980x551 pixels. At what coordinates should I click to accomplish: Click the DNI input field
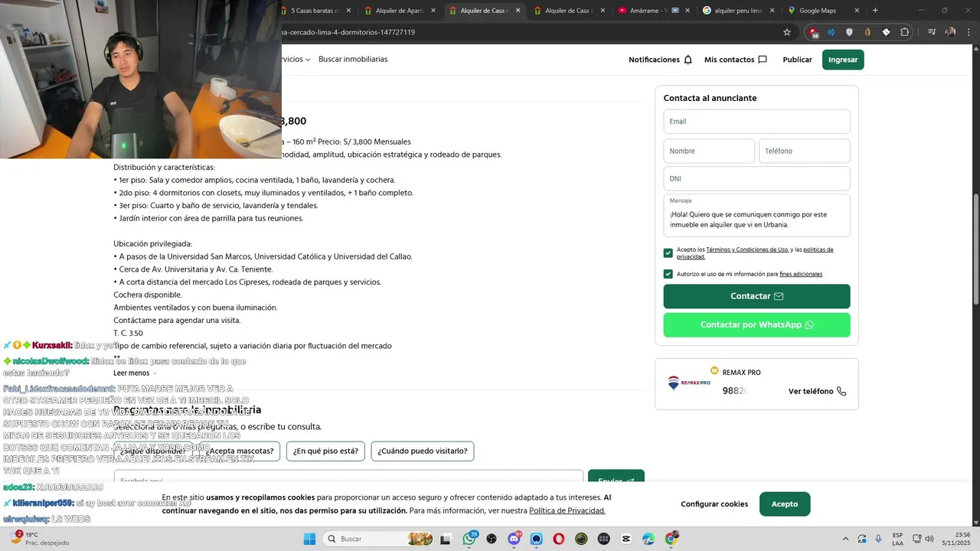pos(756,178)
